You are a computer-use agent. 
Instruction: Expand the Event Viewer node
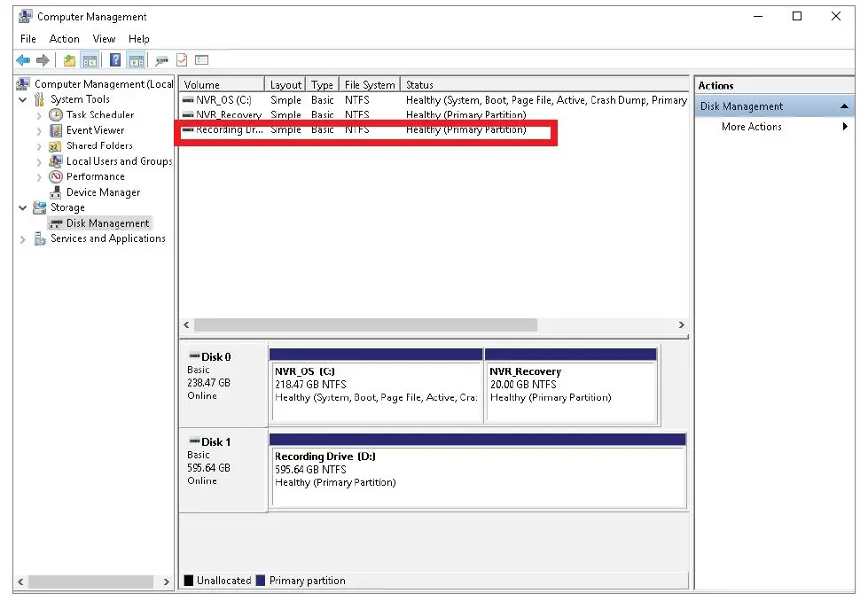[x=39, y=131]
